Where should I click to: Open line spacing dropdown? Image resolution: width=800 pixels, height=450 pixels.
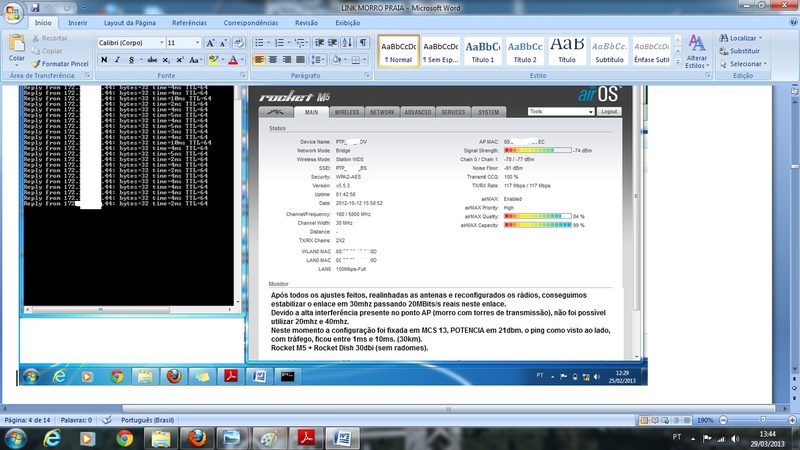click(x=318, y=60)
